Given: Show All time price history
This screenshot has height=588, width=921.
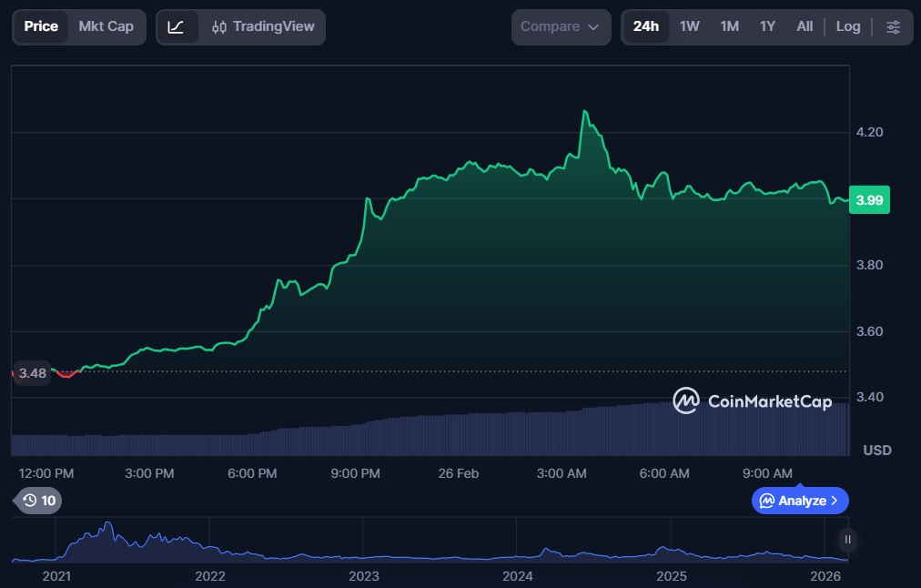Looking at the screenshot, I should (x=805, y=27).
